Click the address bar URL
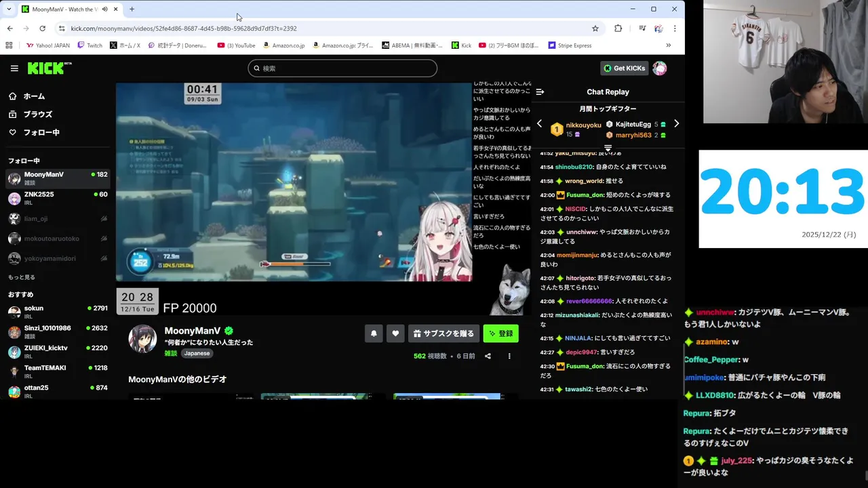The image size is (868, 488). [x=184, y=28]
